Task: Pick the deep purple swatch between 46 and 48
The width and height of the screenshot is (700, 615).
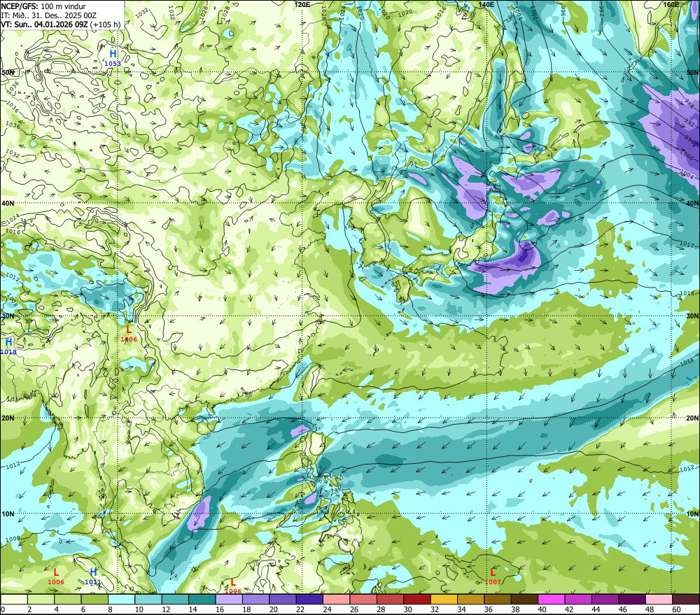Action: click(x=632, y=599)
